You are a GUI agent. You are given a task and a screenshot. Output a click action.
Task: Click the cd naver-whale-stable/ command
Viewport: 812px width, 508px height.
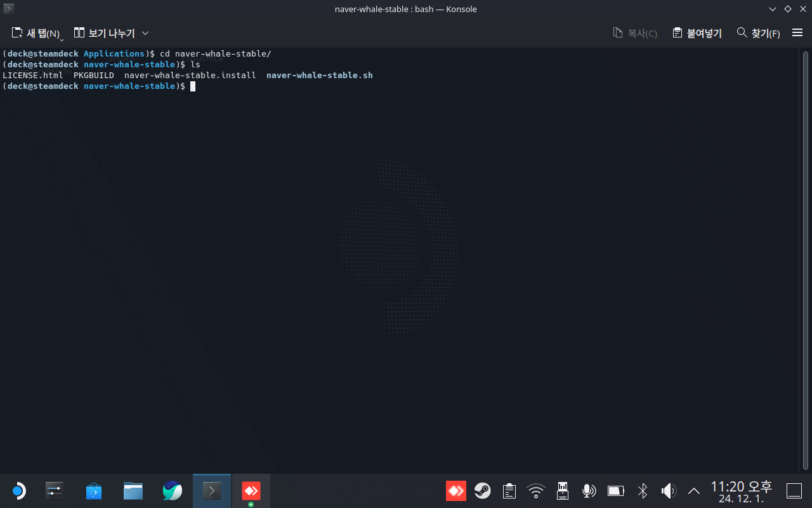[x=216, y=54]
